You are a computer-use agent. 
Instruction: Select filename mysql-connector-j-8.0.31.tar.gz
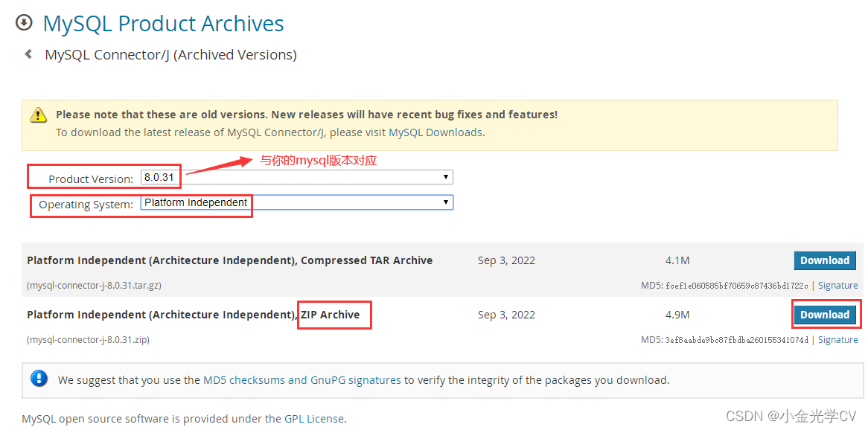pyautogui.click(x=94, y=286)
